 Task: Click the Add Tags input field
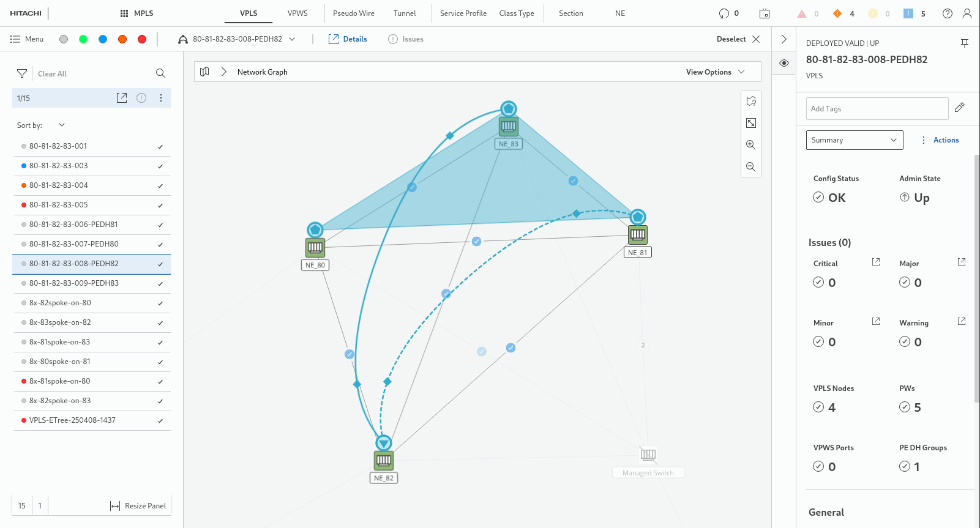click(x=877, y=109)
